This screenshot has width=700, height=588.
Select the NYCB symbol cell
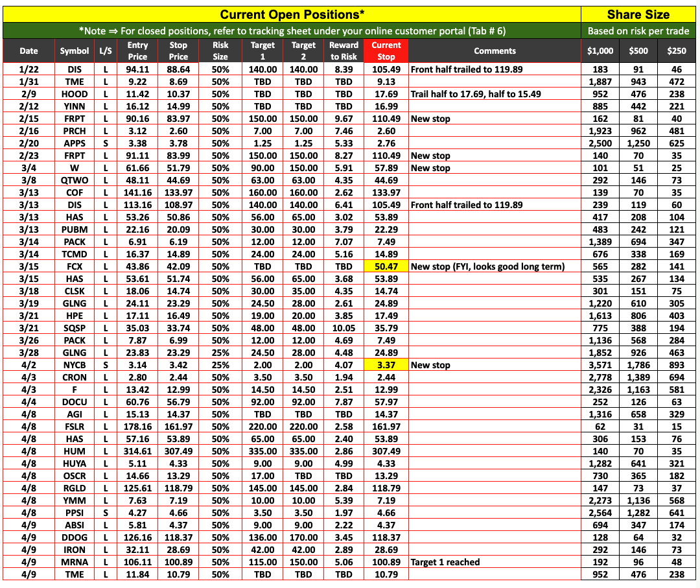pos(75,365)
